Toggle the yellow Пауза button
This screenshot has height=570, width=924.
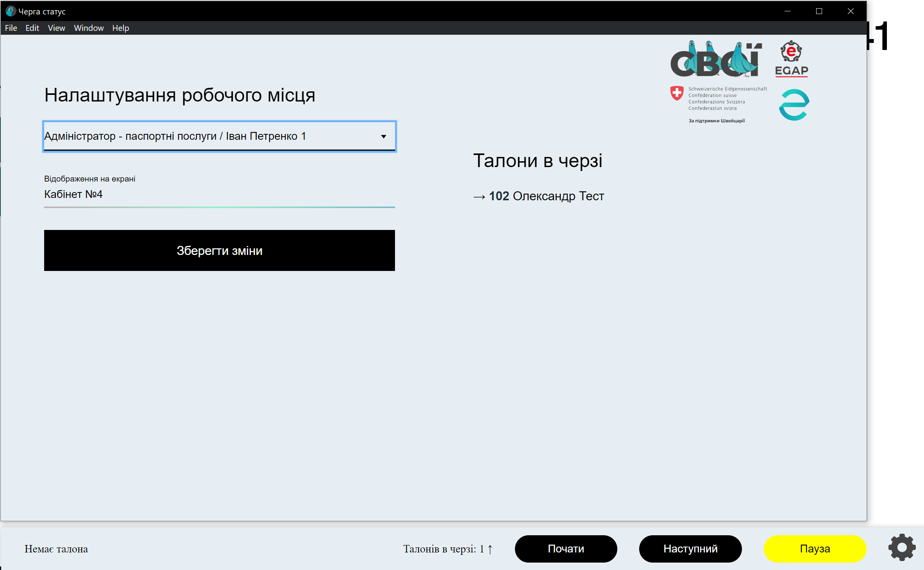(x=815, y=549)
